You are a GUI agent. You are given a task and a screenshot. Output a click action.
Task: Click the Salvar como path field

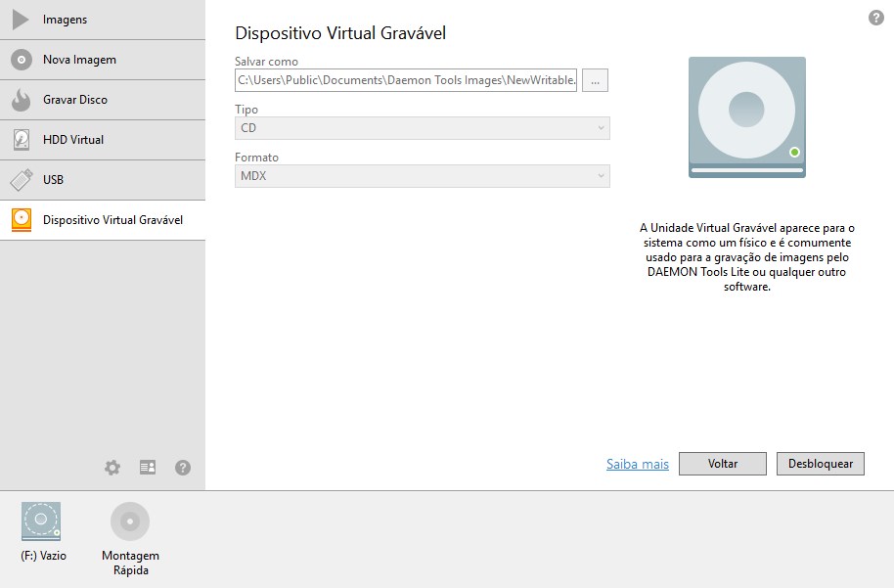tap(406, 80)
